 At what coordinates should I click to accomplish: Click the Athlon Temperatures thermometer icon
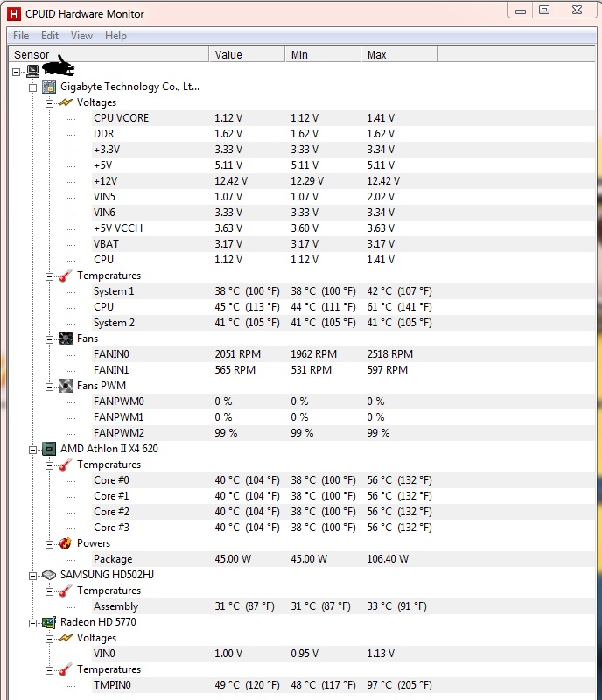point(66,465)
